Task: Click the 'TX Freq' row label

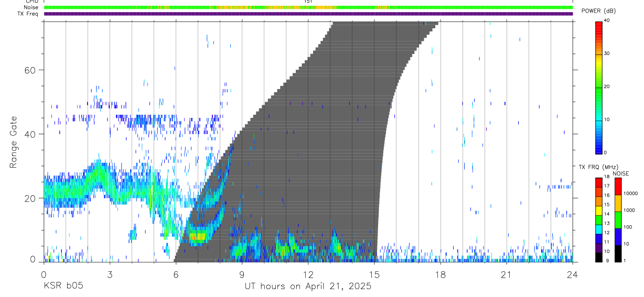Action: 28,14
